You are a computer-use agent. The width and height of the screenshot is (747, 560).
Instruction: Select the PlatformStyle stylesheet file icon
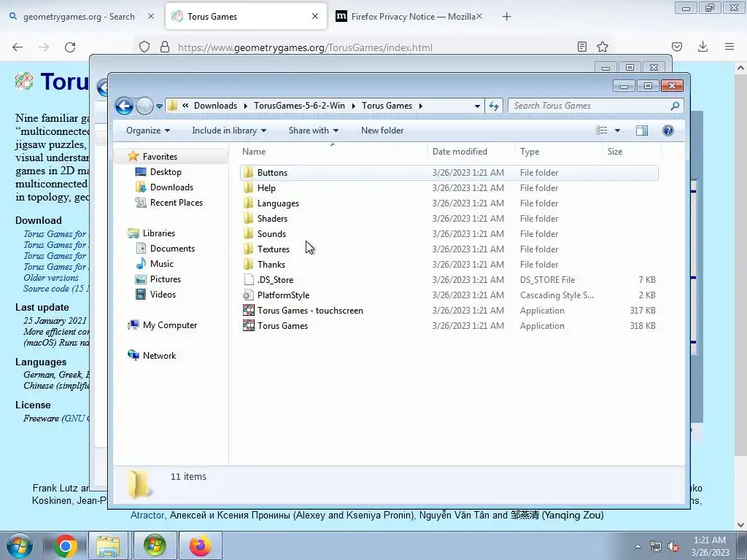pyautogui.click(x=248, y=295)
